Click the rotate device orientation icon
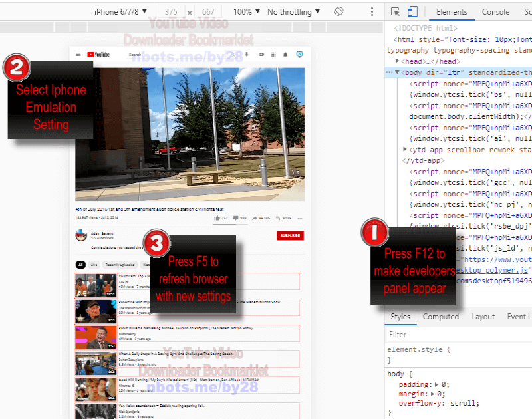532x419 pixels. [338, 11]
